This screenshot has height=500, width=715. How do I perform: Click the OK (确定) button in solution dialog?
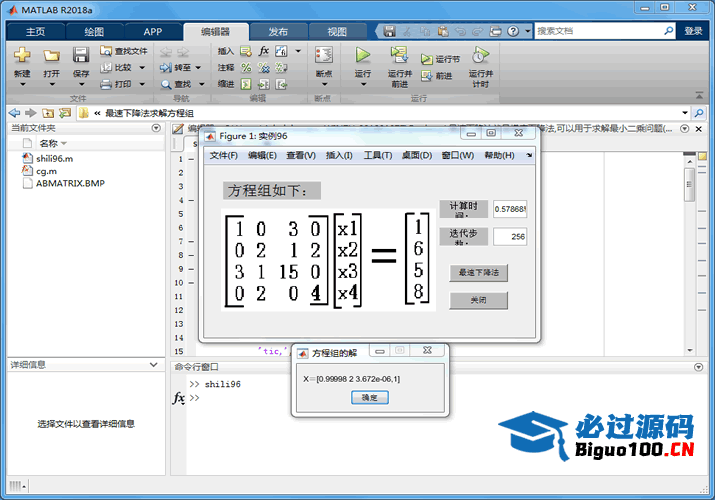(370, 398)
